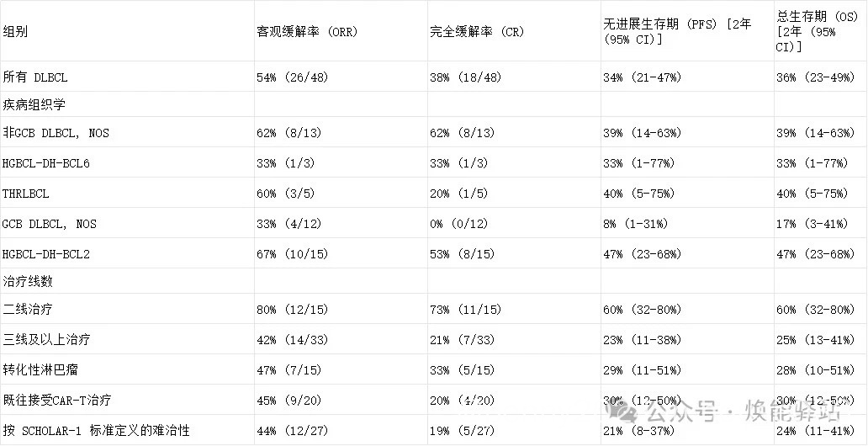Click the 二线治疗 row label

28,309
